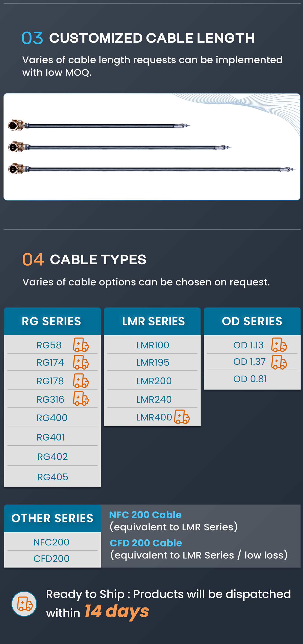Select the OTHER SERIES header
303x644 pixels.
(x=52, y=518)
